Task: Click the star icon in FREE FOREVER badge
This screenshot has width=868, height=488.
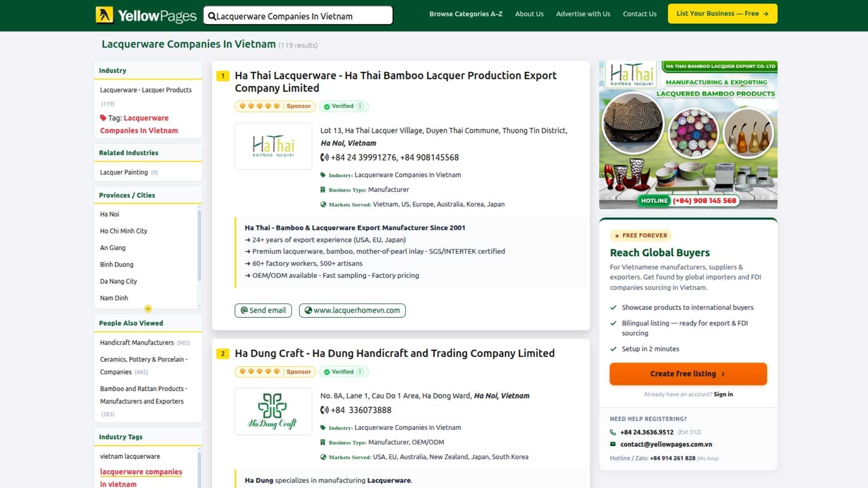Action: click(617, 235)
